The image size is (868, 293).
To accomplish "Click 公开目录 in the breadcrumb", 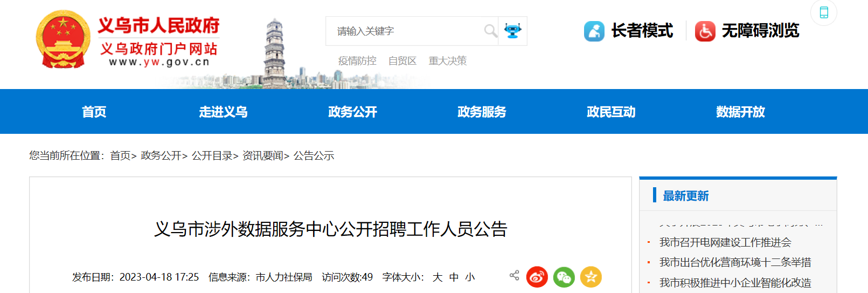I will point(212,156).
